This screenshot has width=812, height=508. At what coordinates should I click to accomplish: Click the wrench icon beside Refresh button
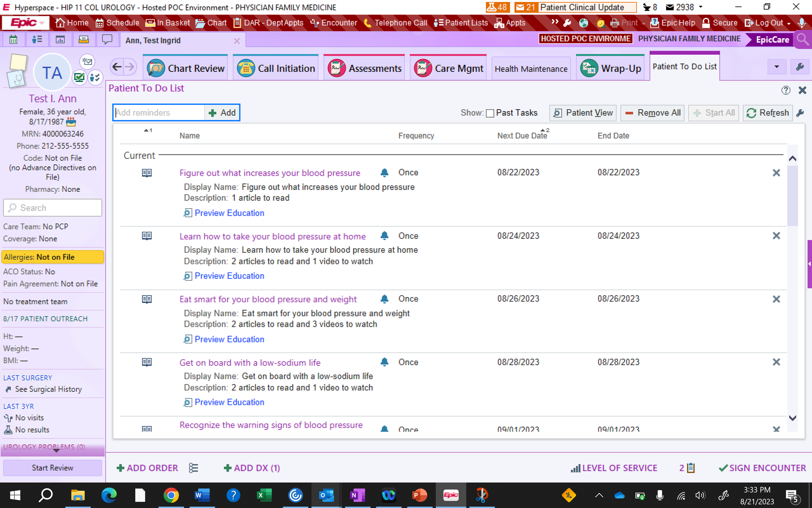coord(800,113)
